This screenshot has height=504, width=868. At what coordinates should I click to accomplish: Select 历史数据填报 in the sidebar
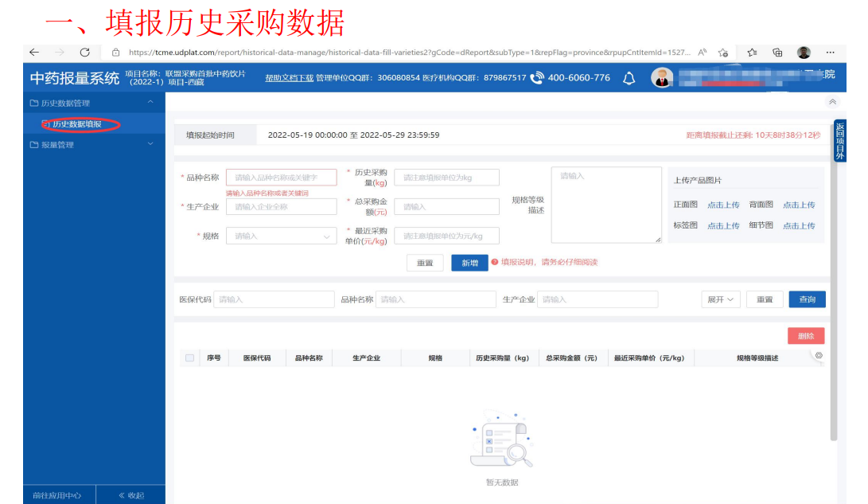tap(76, 124)
